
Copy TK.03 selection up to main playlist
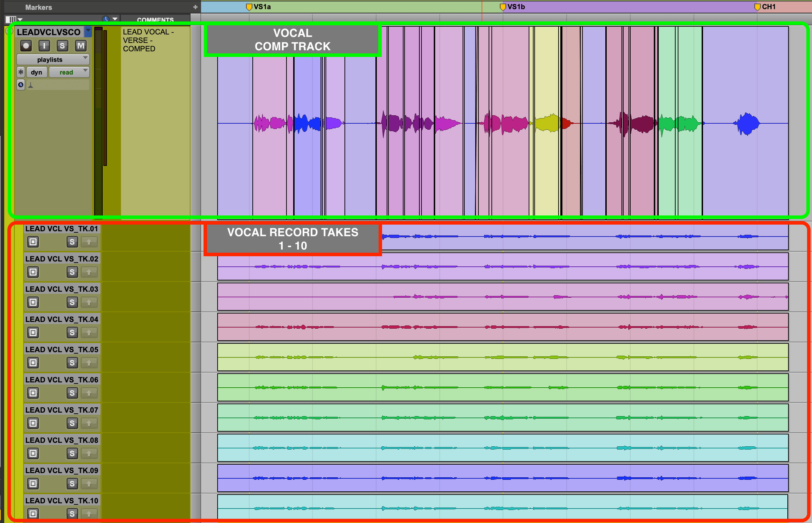click(x=89, y=302)
